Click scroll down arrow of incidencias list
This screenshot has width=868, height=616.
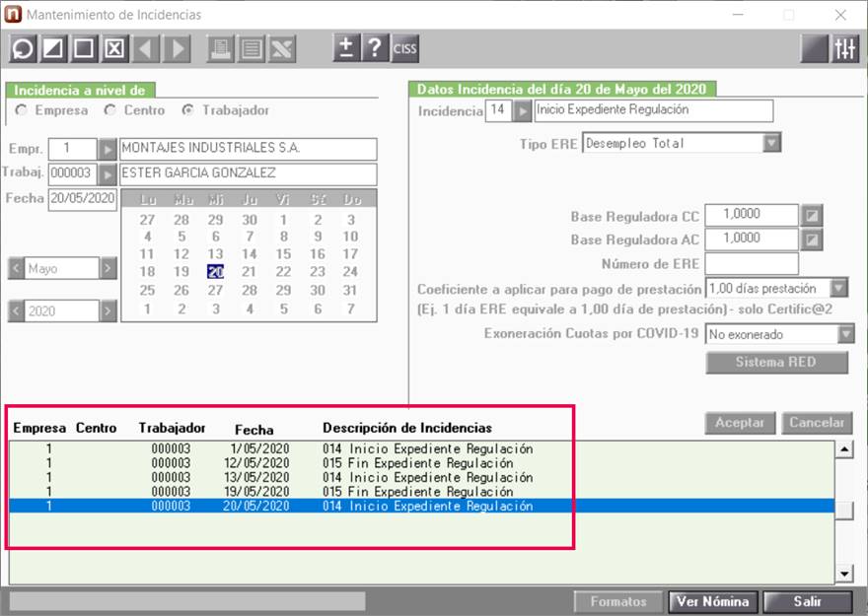(x=844, y=574)
